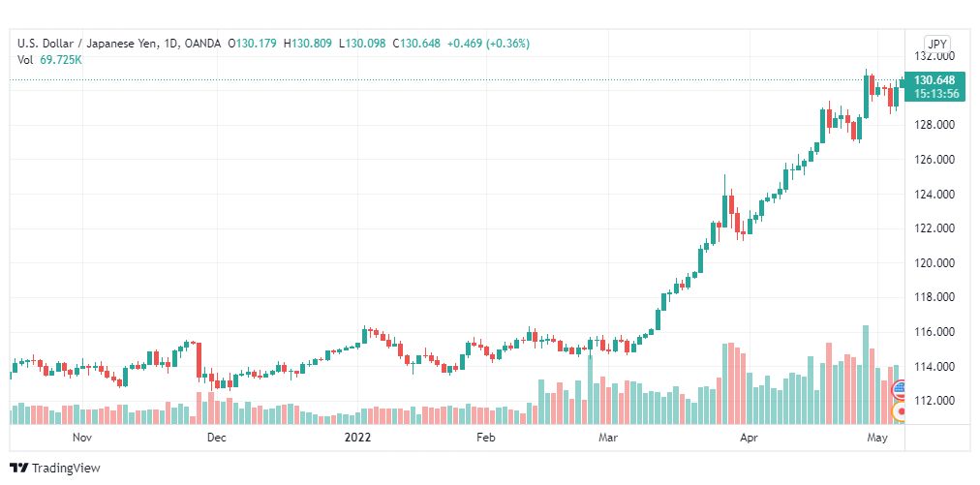Click the Mar label on time axis
This screenshot has height=485, width=980.
tap(607, 438)
